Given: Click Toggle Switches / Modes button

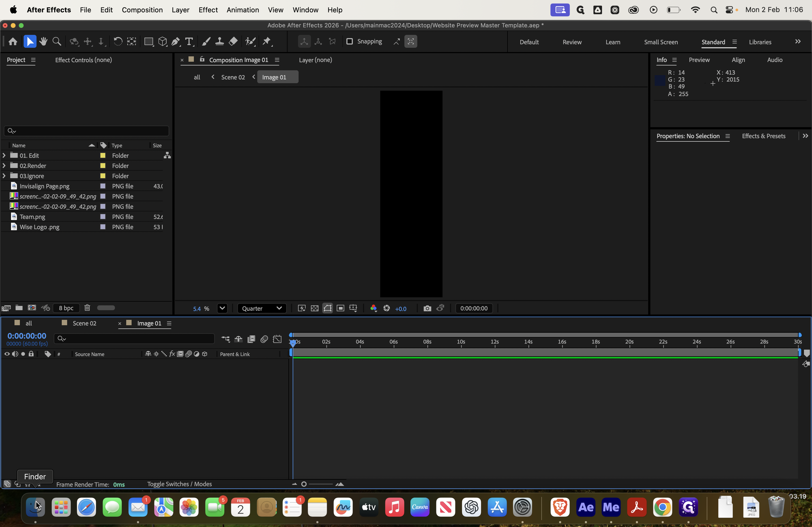Looking at the screenshot, I should (x=179, y=484).
